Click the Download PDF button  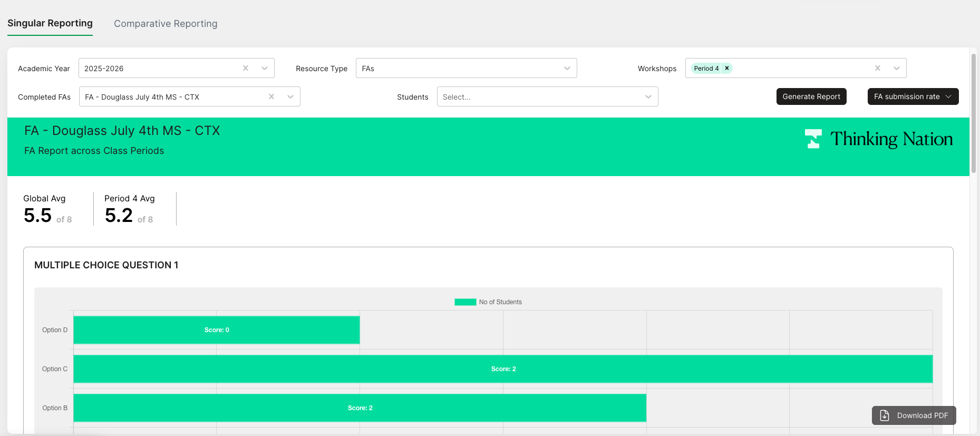914,415
